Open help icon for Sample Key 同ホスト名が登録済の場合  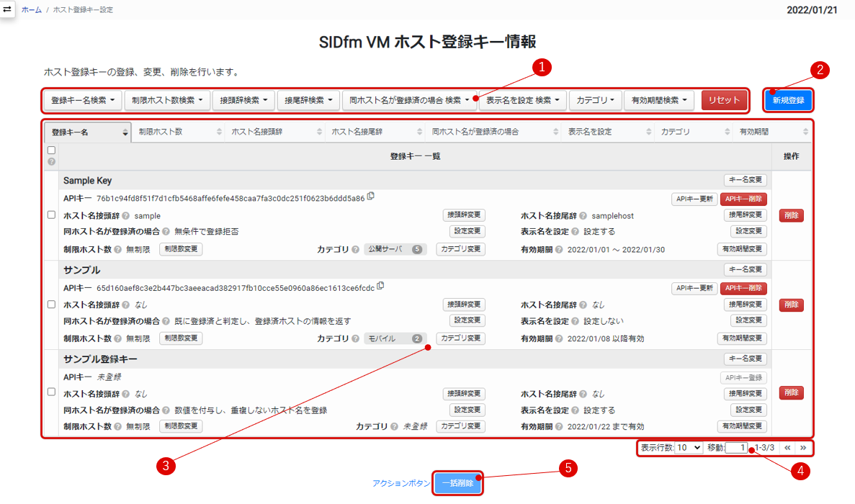point(166,232)
